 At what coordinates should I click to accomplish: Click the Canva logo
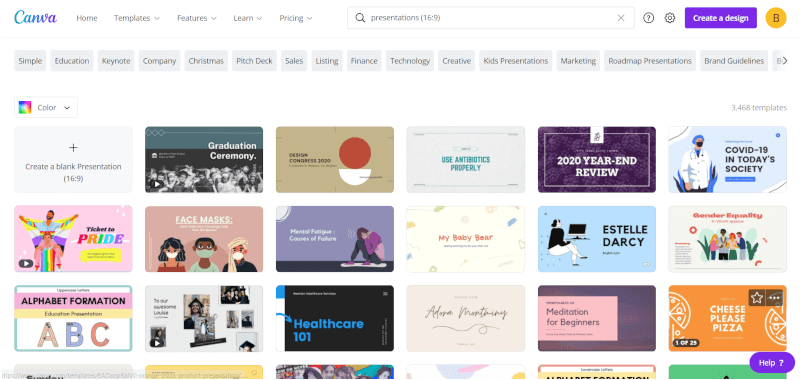[x=35, y=17]
